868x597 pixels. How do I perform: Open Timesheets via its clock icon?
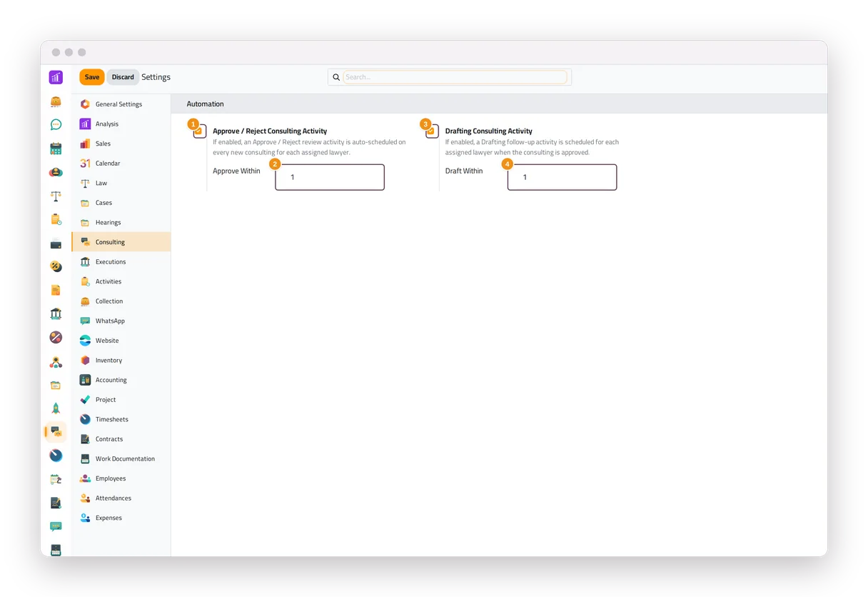click(x=85, y=419)
